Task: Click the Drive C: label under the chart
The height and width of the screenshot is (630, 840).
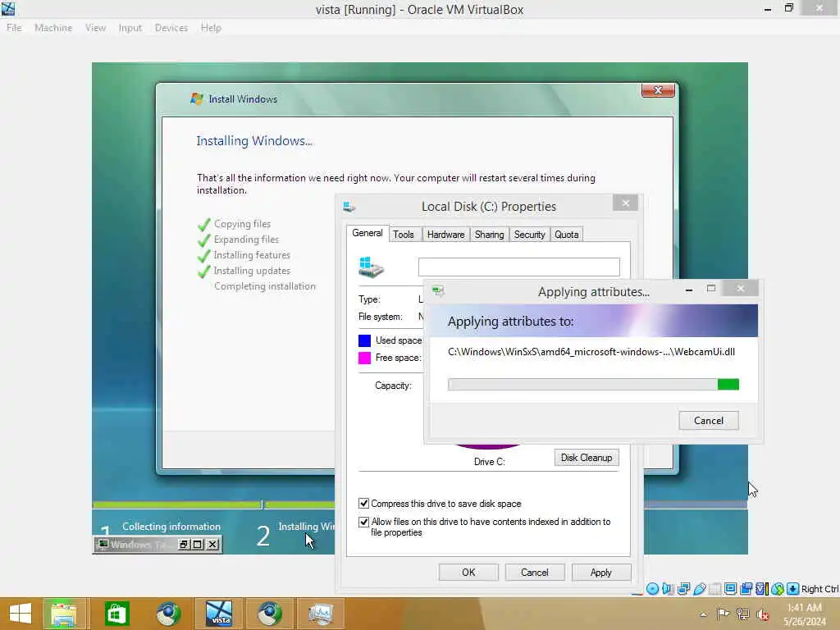Action: pyautogui.click(x=489, y=461)
